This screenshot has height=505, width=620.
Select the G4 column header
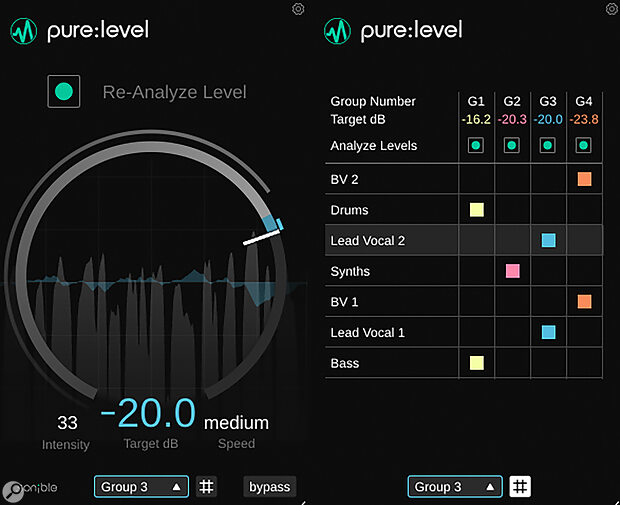[x=584, y=102]
